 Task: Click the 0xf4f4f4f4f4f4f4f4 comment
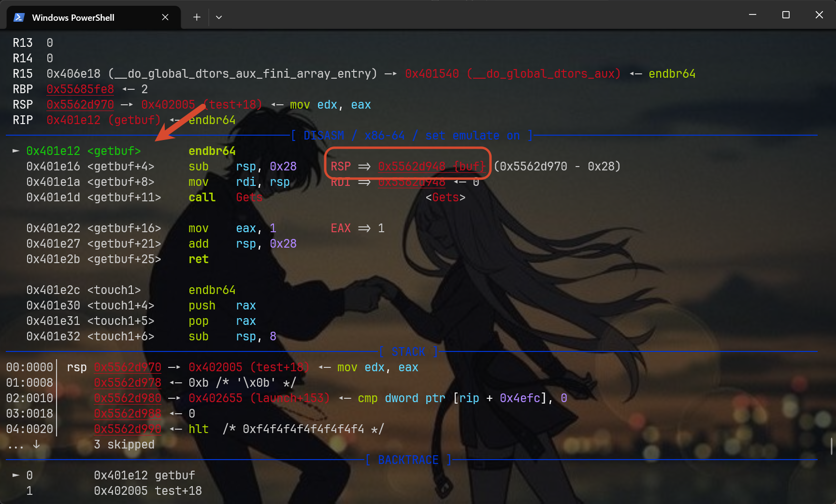303,429
